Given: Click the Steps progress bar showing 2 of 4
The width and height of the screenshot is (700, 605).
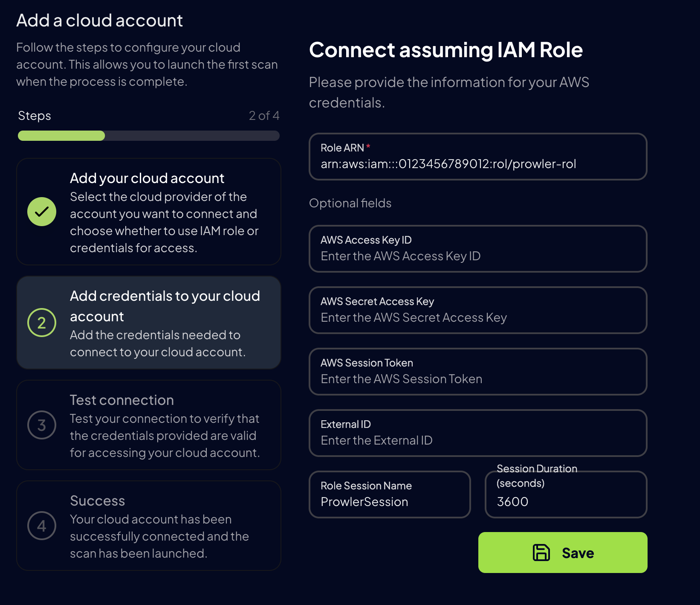Looking at the screenshot, I should pos(148,136).
